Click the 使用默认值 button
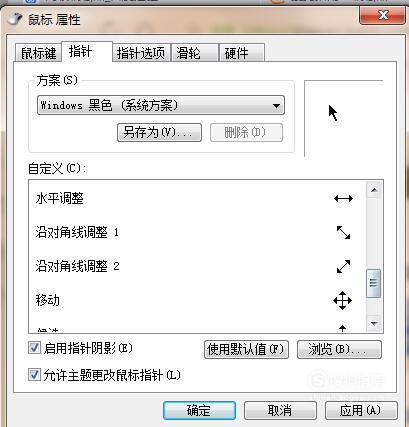The height and width of the screenshot is (427, 409). pyautogui.click(x=246, y=349)
